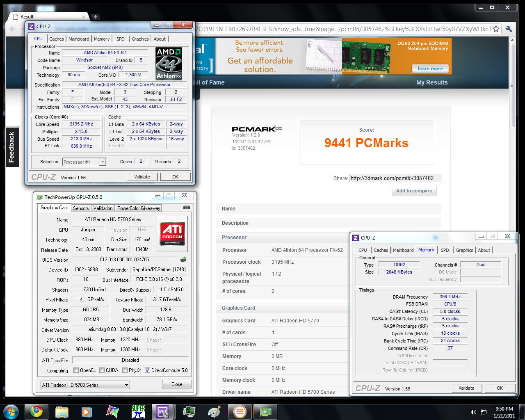The image size is (525, 420).
Task: Click the Core Speed value 3195.2 MHz
Action: (x=81, y=124)
